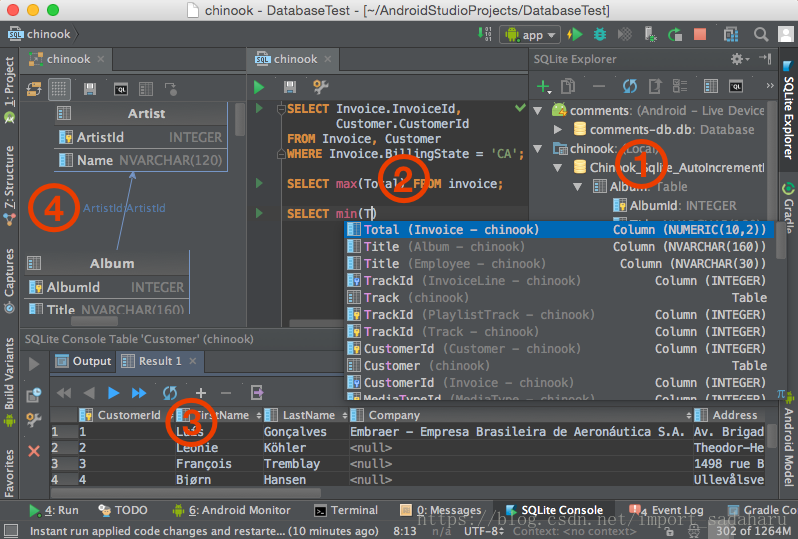Click the table editor icon in SQLite Explorer
The height and width of the screenshot is (539, 798).
710,87
